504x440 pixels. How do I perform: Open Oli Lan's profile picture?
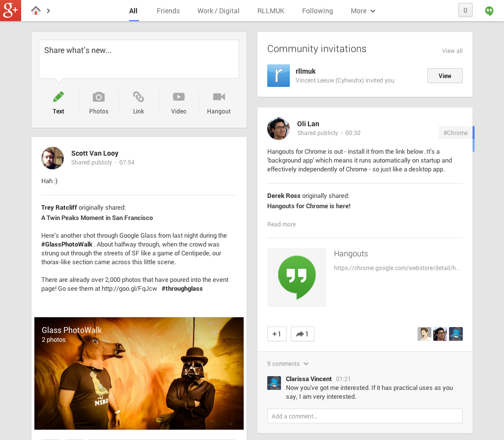coord(279,129)
